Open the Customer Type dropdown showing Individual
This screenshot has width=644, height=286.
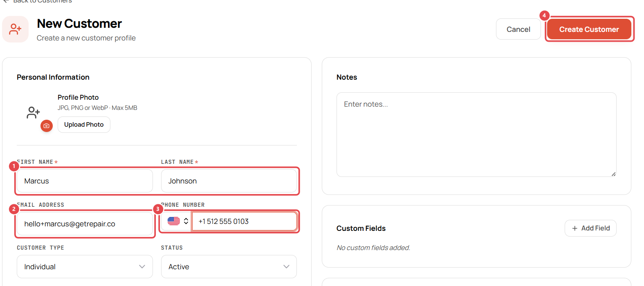point(85,267)
